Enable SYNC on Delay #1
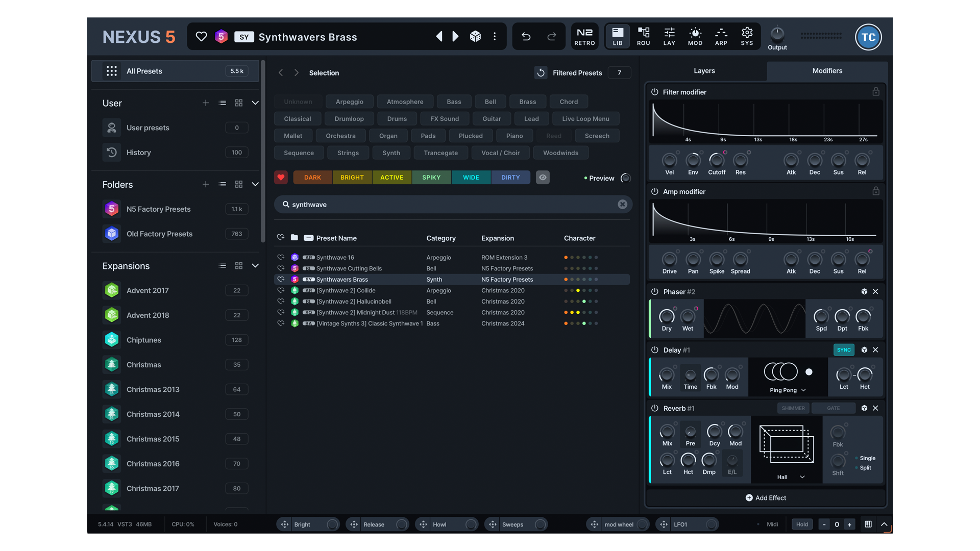The height and width of the screenshot is (551, 980). pos(844,350)
